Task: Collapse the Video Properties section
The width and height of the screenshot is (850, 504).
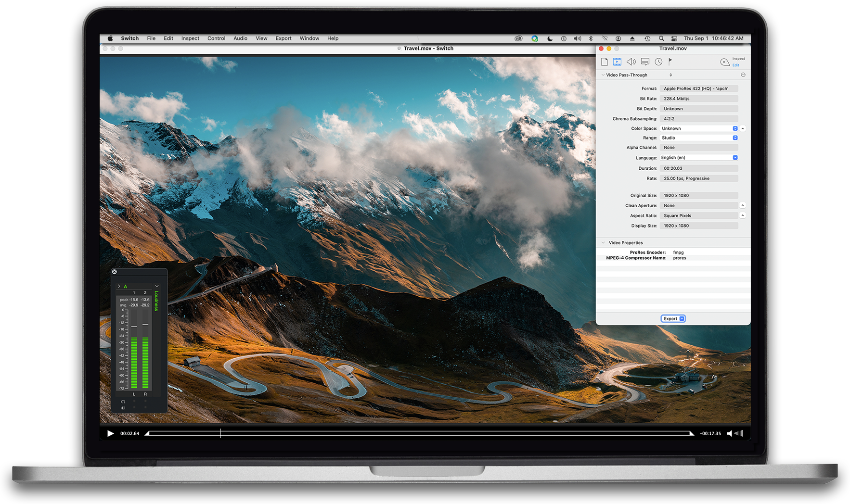Action: tap(603, 243)
